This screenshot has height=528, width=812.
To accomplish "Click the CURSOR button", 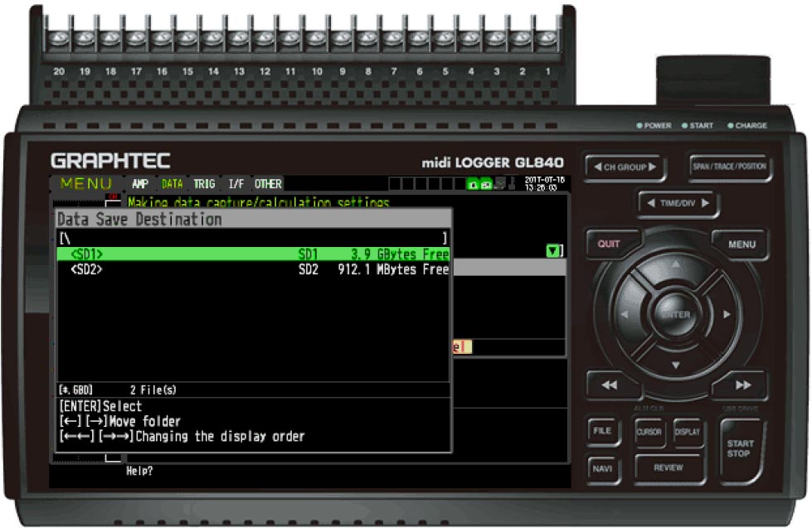I will 649,432.
